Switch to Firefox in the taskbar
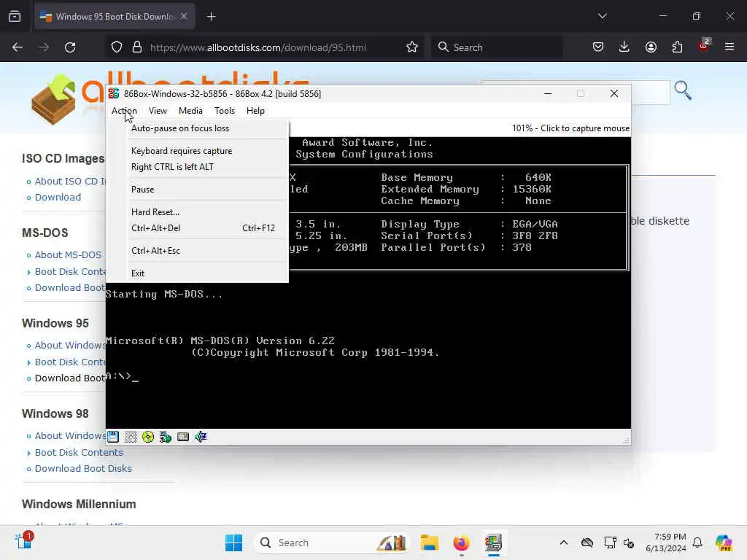The width and height of the screenshot is (747, 560). tap(461, 542)
